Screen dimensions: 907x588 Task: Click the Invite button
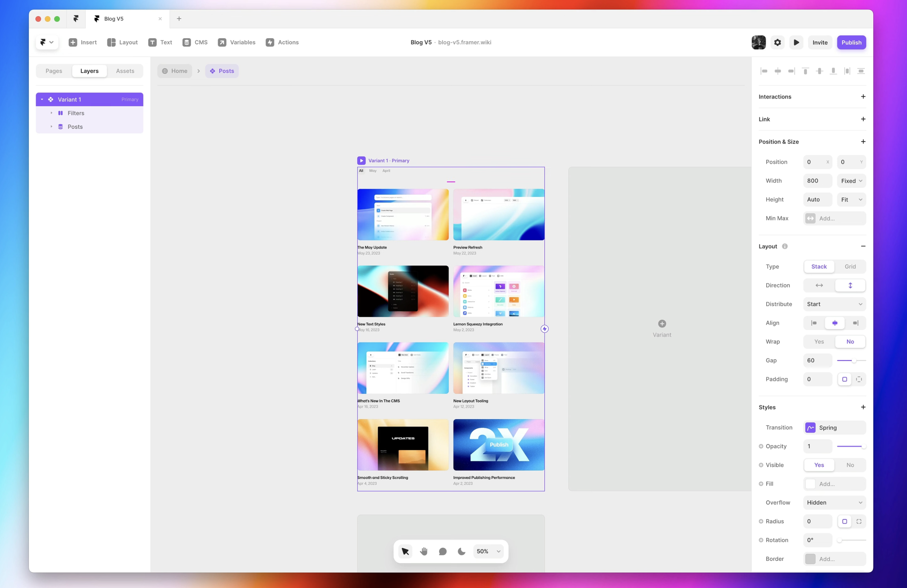pyautogui.click(x=820, y=42)
